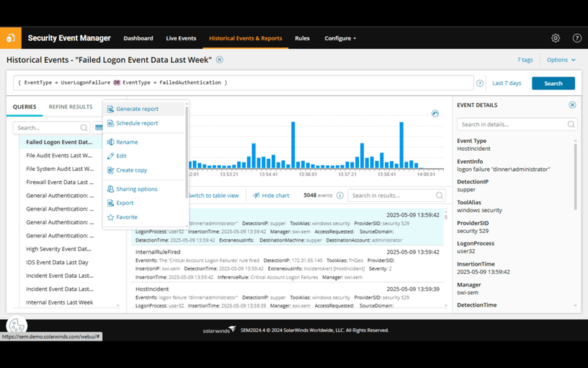Select File System Audit Last Week query
588x368 pixels.
pos(60,169)
